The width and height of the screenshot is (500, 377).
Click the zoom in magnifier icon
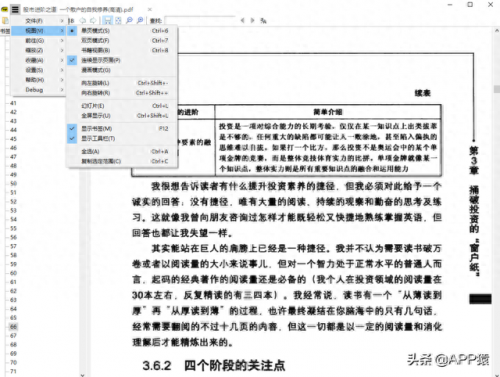click(140, 21)
